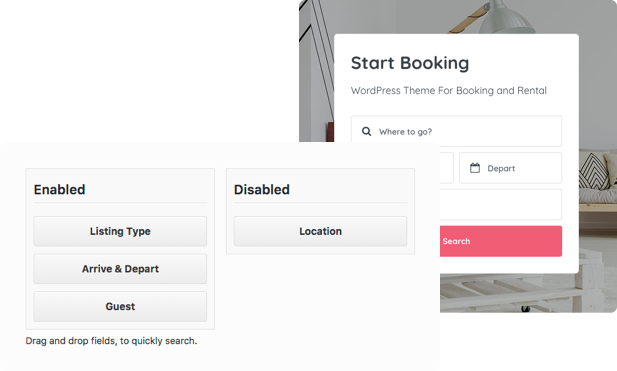Select the Arrive & Depart field block
The height and width of the screenshot is (371, 617).
(120, 269)
